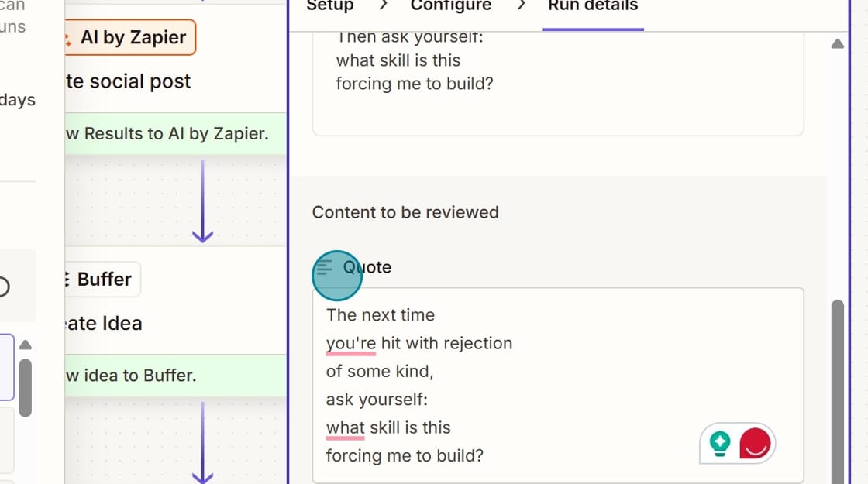This screenshot has width=868, height=484.
Task: Switch to the Configure tab
Action: tap(451, 6)
